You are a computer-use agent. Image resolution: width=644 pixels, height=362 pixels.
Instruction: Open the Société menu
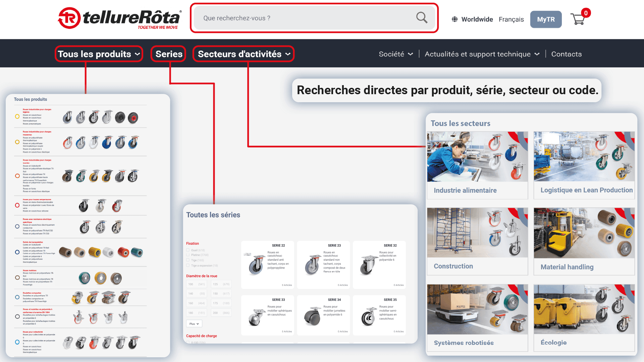tap(396, 54)
